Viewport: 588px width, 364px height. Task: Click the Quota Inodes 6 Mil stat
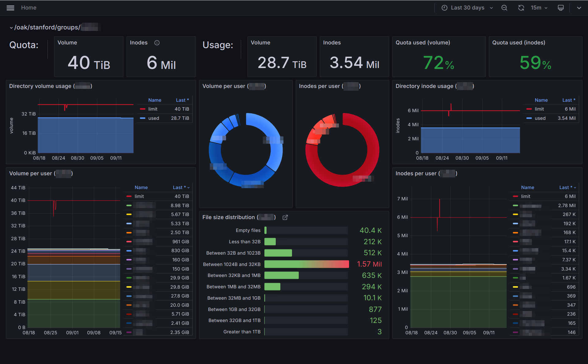point(161,63)
